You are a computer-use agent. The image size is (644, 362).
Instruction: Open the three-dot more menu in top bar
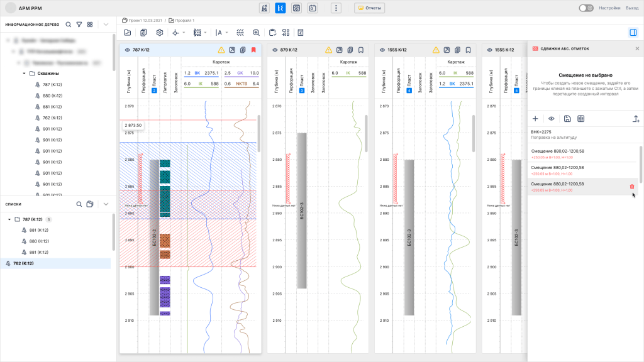click(337, 8)
